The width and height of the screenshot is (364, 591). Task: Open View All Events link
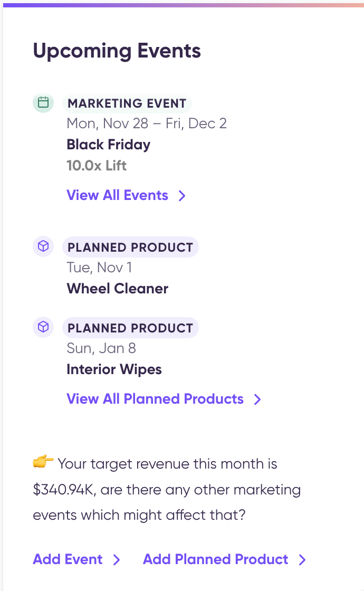pyautogui.click(x=117, y=195)
